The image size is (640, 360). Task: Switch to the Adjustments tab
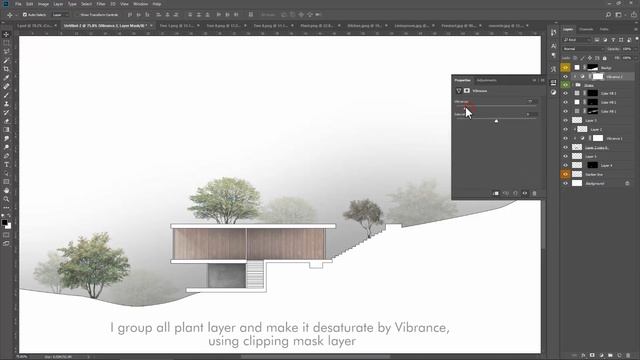(487, 80)
